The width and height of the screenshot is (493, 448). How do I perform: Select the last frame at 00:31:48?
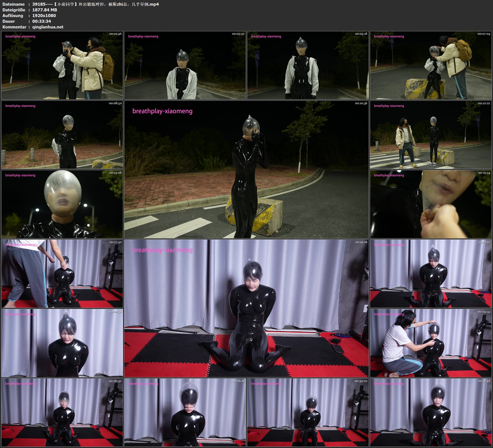click(431, 412)
